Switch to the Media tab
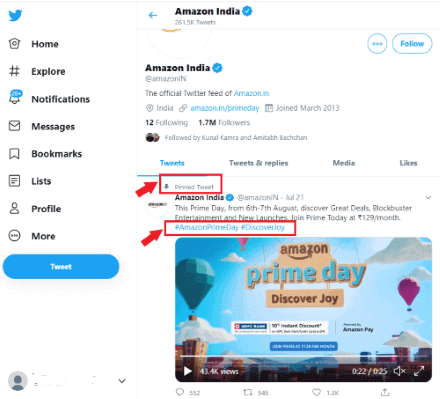The width and height of the screenshot is (440, 399). click(344, 163)
